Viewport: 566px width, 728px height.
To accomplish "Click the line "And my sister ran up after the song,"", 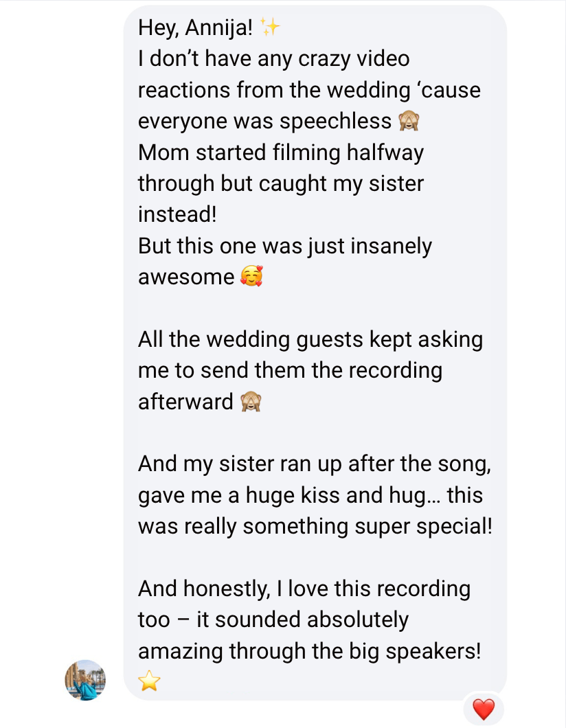I will point(315,464).
